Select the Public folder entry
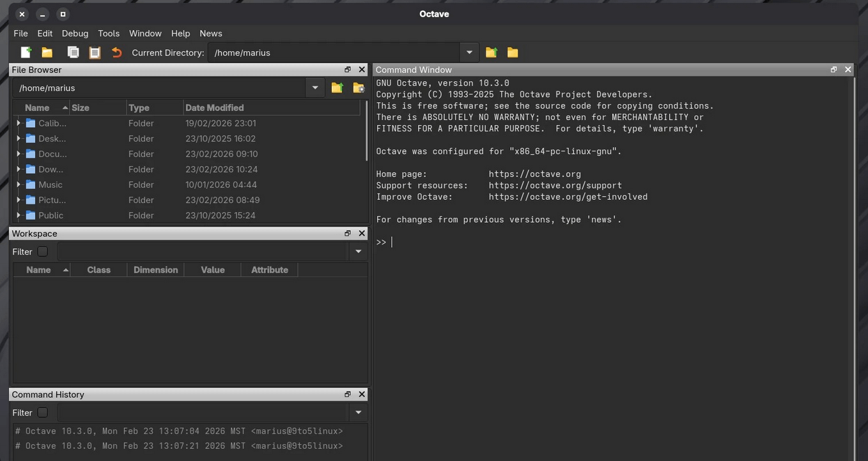 pyautogui.click(x=49, y=215)
